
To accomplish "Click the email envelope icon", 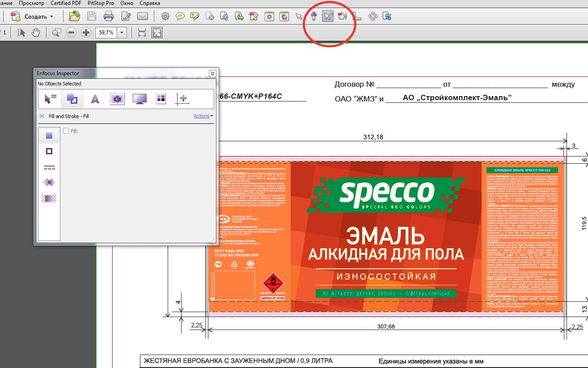I will pos(143,17).
